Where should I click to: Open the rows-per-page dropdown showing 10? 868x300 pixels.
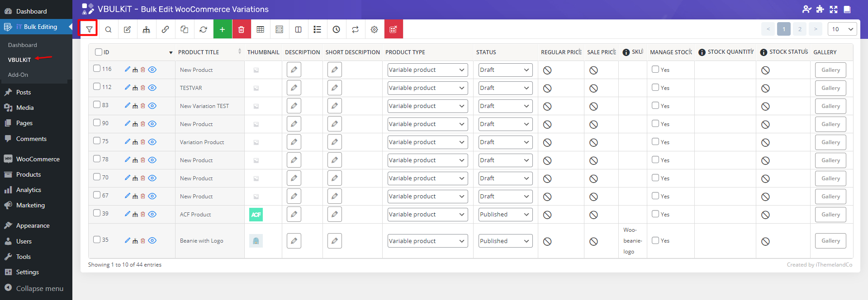842,29
